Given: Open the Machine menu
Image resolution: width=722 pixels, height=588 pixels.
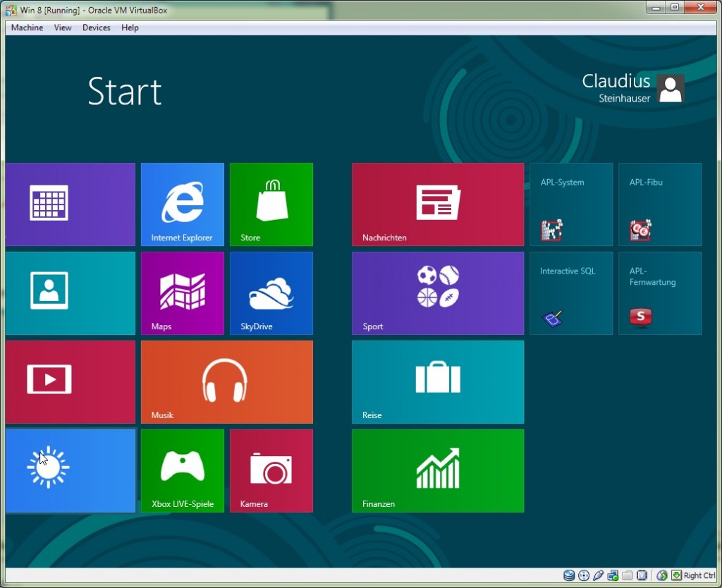Looking at the screenshot, I should click(27, 27).
